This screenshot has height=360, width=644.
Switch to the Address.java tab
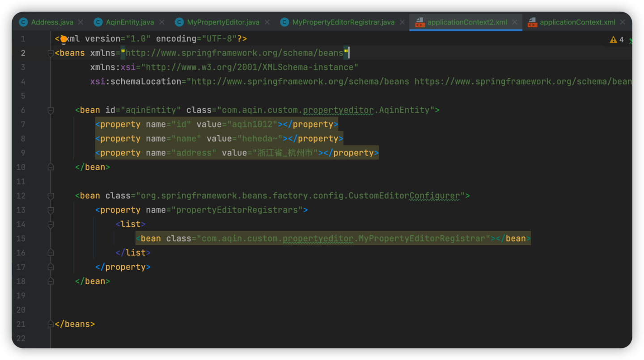[52, 22]
